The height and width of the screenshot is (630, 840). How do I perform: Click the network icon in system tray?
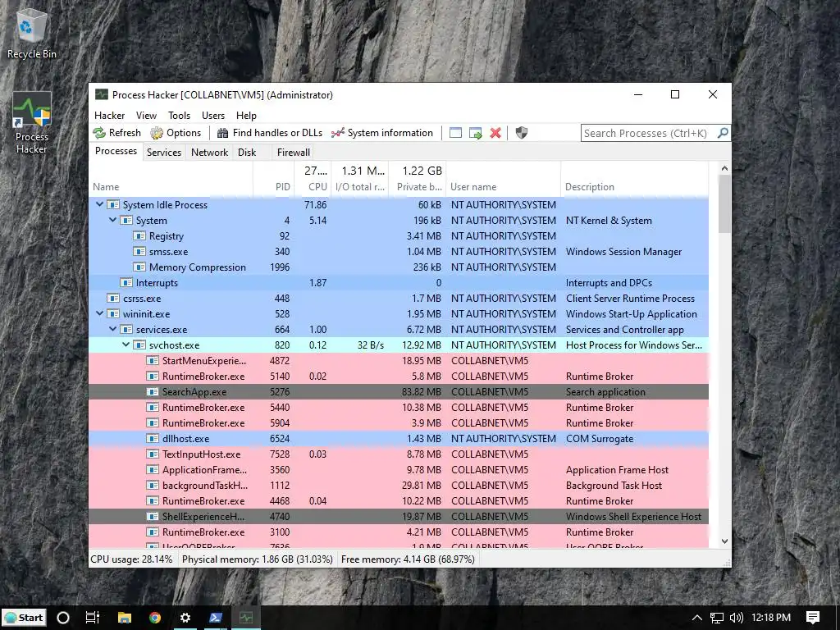coord(717,618)
